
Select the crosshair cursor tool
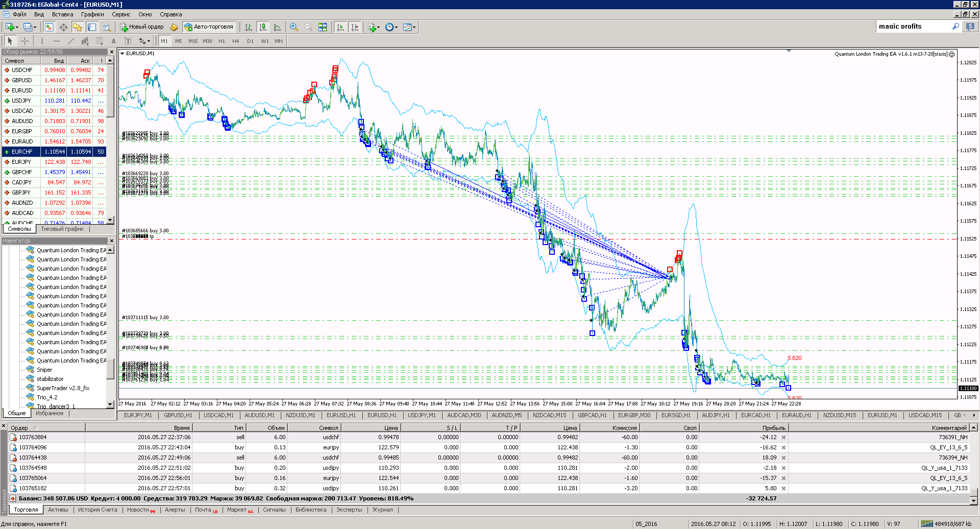(24, 41)
